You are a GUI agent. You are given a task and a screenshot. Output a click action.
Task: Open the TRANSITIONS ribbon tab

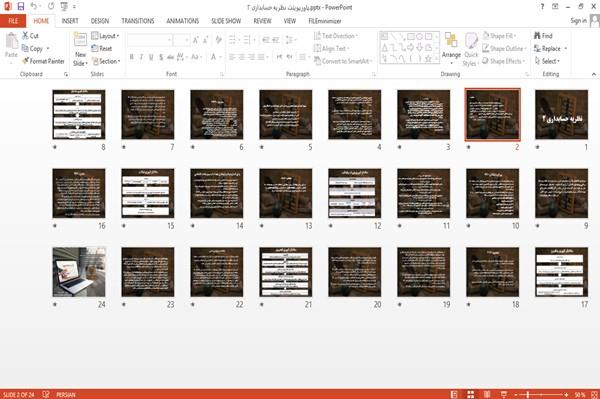pyautogui.click(x=138, y=21)
